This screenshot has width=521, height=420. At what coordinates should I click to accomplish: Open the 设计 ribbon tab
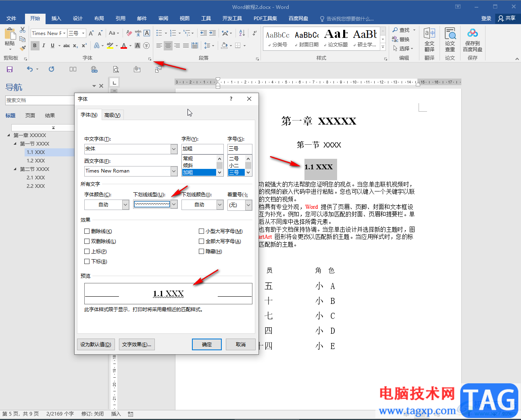click(78, 19)
